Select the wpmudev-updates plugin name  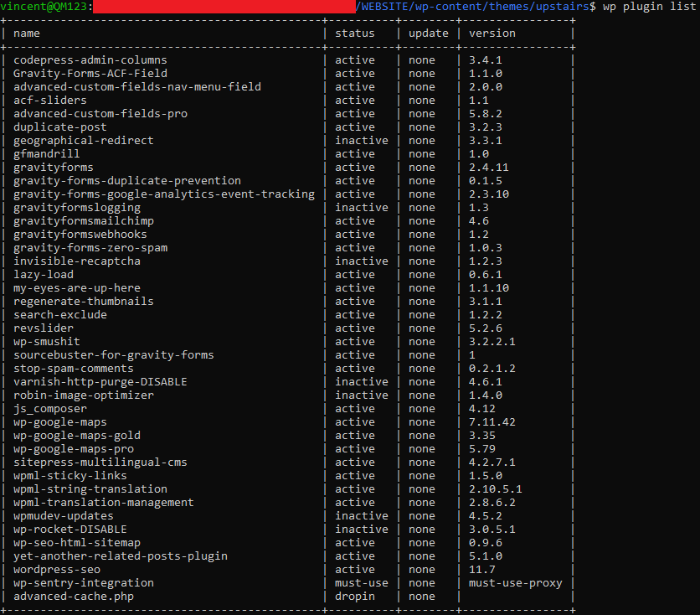(x=64, y=516)
